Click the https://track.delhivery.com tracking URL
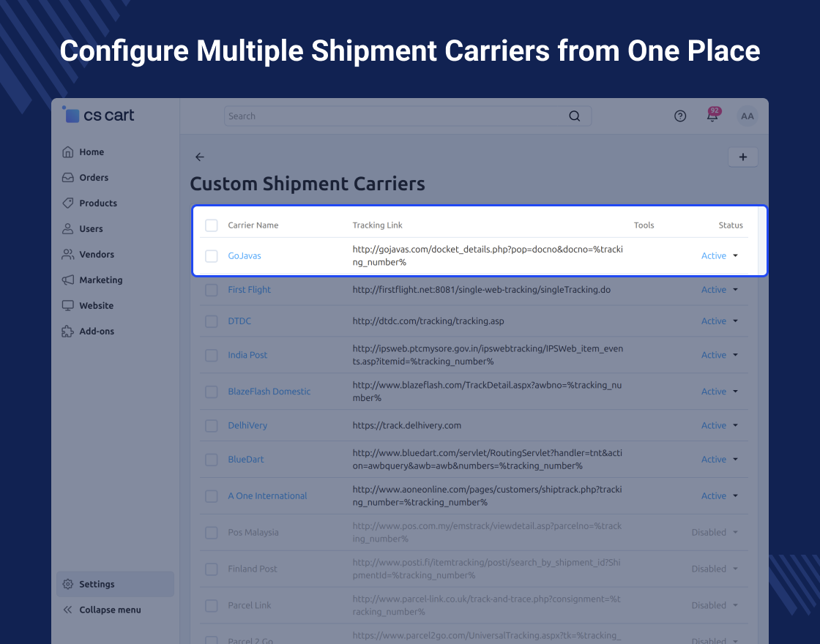 [x=407, y=425]
